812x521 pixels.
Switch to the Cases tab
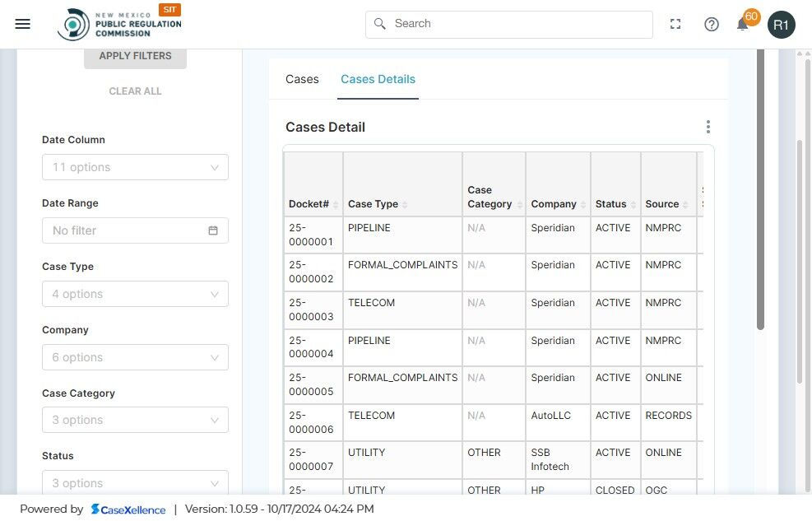click(302, 79)
